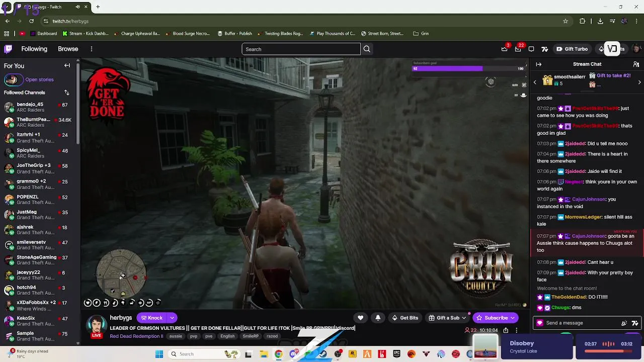Image resolution: width=644 pixels, height=362 pixels.
Task: Open browser extensions puzzle icon
Action: coord(583,21)
